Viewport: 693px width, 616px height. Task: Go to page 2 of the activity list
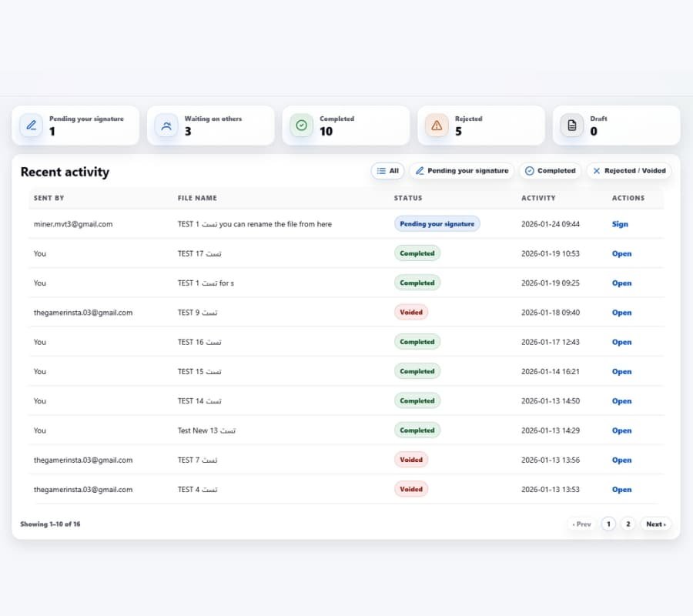point(628,524)
